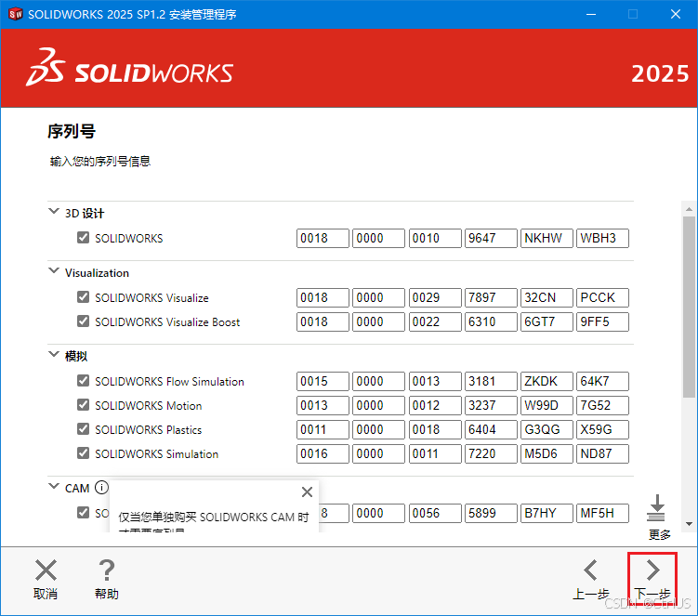The image size is (698, 616).
Task: Click Flow Simulation field containing 3181
Action: tap(491, 382)
